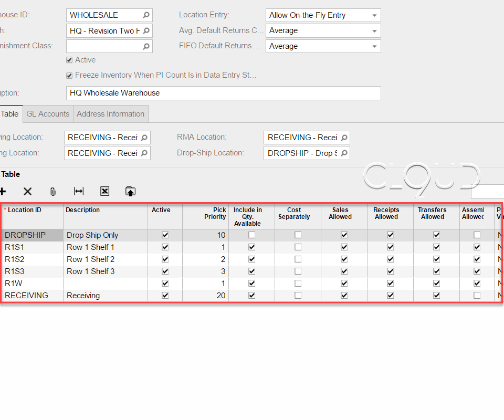This screenshot has width=504, height=420.
Task: Click the HQ Wholesale Warehouse description field
Action: [210, 93]
